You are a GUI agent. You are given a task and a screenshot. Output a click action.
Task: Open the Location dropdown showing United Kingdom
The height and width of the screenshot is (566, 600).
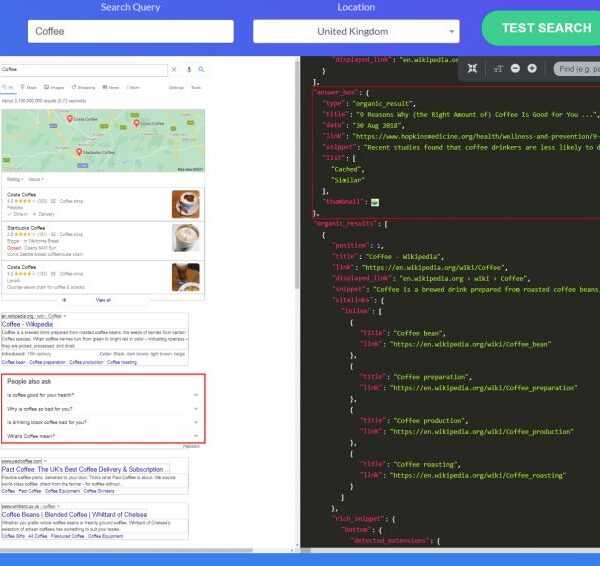point(355,32)
